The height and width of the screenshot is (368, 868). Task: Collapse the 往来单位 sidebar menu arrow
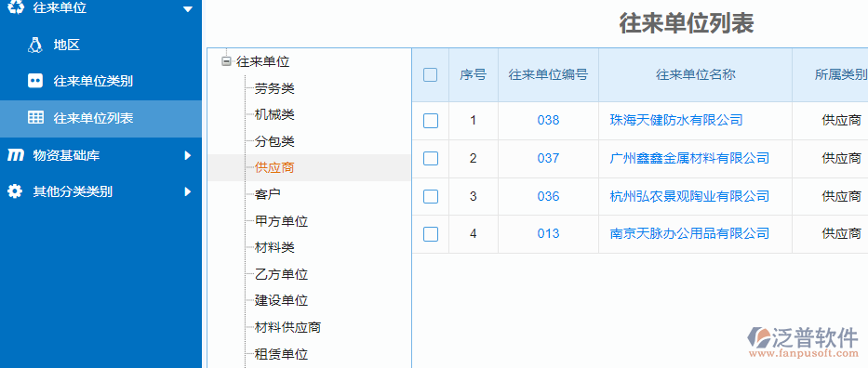(x=188, y=9)
